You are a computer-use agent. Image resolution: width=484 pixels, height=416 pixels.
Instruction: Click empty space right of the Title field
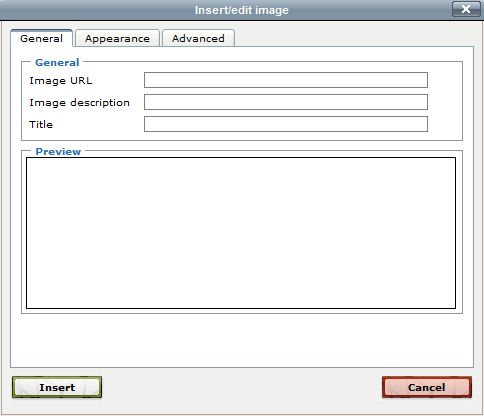[x=445, y=124]
